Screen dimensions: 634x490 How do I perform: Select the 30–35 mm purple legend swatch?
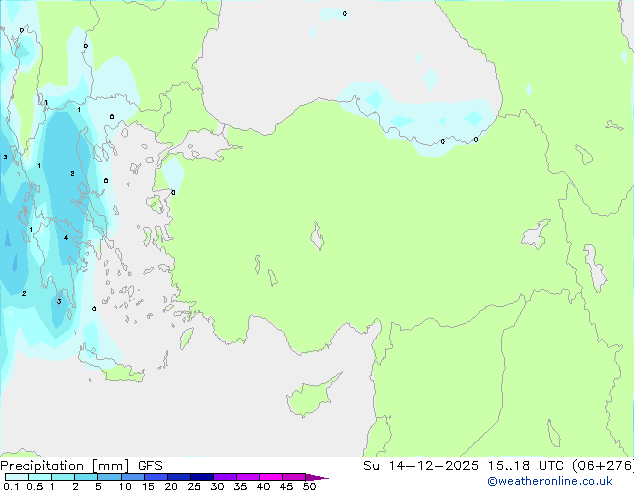point(224,477)
